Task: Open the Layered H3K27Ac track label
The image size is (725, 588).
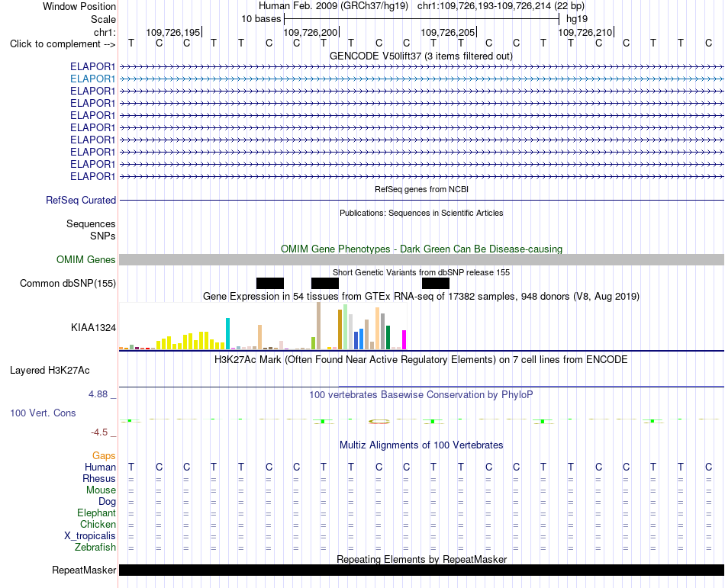Action: pos(50,371)
